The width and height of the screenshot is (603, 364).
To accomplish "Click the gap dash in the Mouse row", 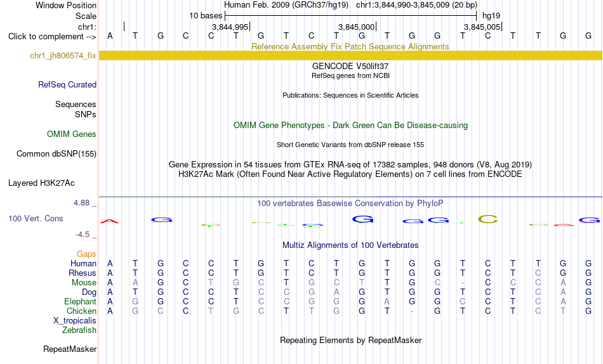I will [463, 283].
